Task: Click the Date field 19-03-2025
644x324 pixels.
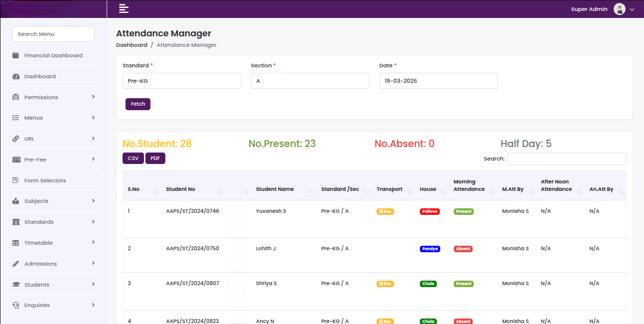Action: coord(439,81)
